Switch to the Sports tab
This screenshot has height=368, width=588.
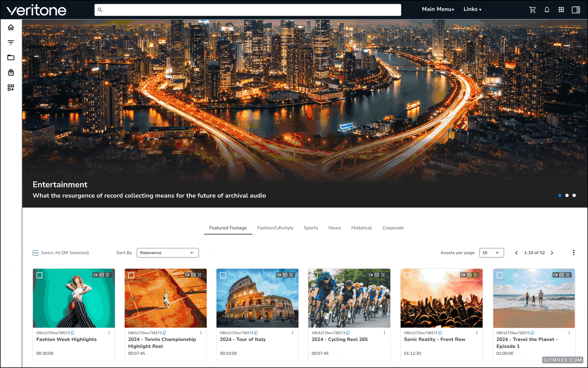[x=311, y=228]
